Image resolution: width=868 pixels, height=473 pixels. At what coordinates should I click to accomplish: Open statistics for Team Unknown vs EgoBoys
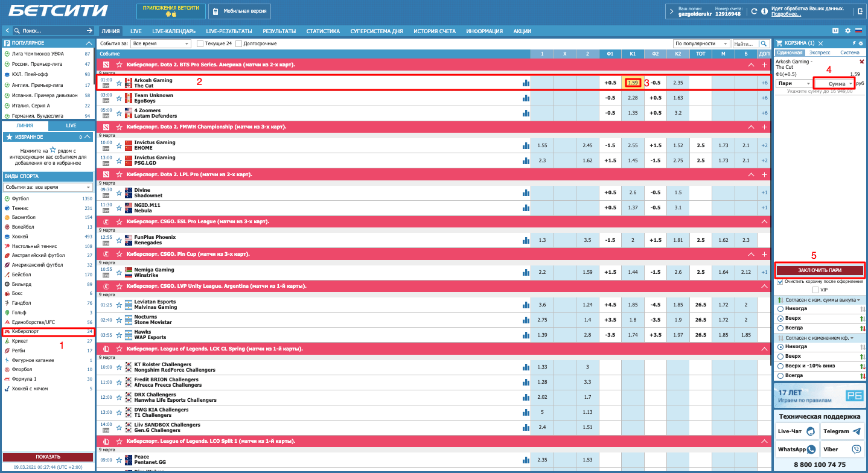coord(526,98)
